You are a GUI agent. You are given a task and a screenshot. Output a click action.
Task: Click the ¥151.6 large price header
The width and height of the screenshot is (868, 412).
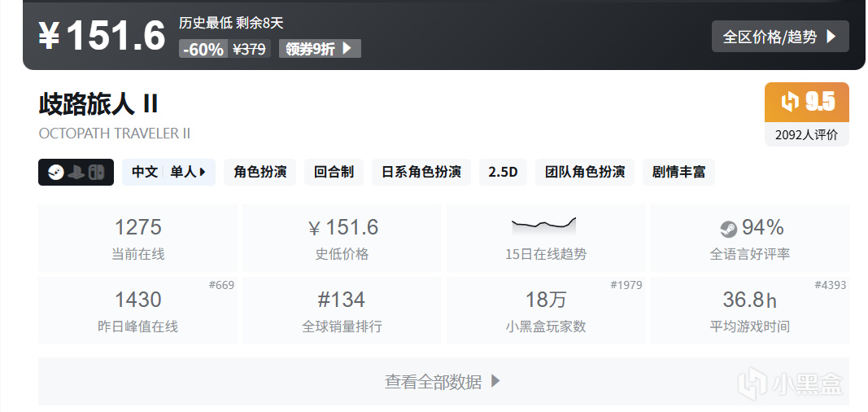[x=102, y=35]
